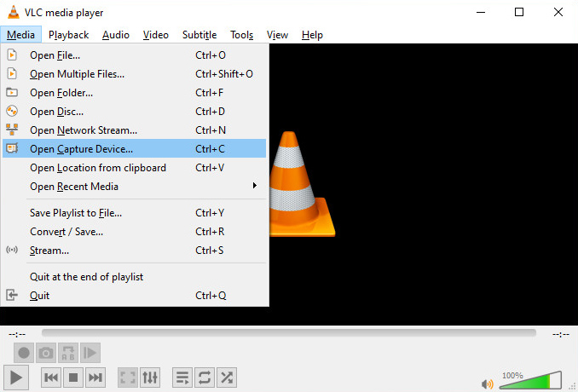This screenshot has height=392, width=578.
Task: Open the Tools menu
Action: click(x=242, y=35)
